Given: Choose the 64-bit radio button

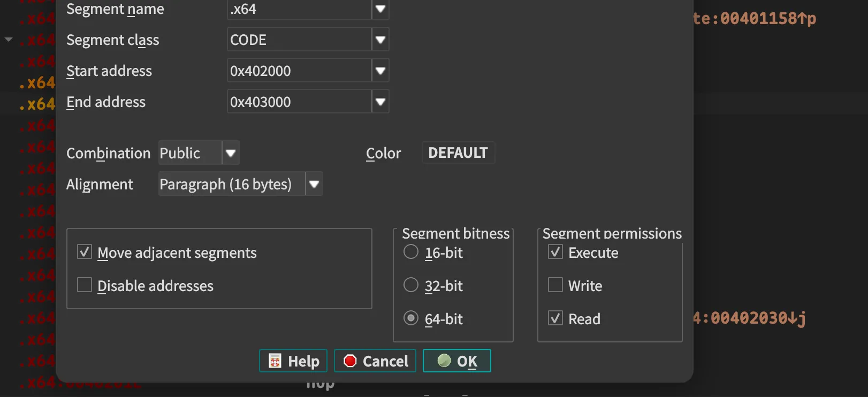Looking at the screenshot, I should pyautogui.click(x=411, y=318).
